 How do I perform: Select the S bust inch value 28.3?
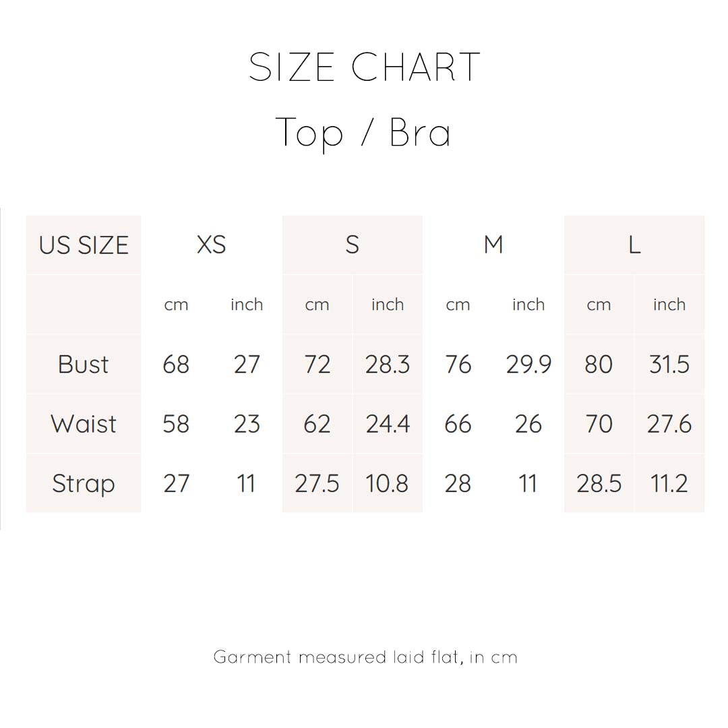388,364
